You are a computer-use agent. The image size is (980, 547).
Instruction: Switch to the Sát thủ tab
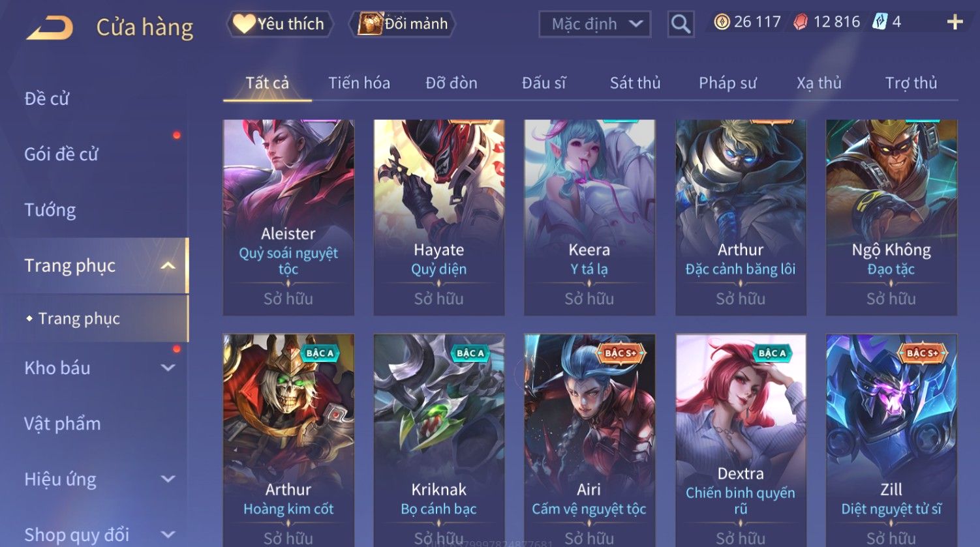pyautogui.click(x=635, y=83)
